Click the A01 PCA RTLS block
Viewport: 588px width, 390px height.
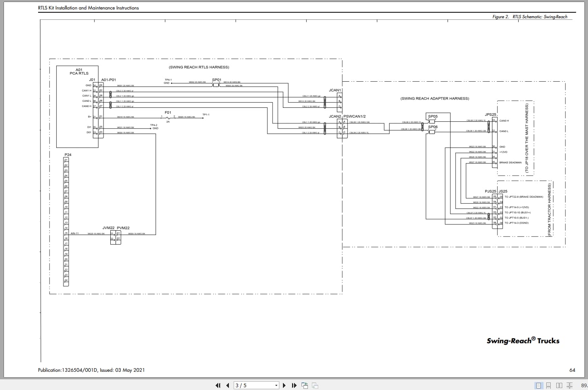(77, 107)
